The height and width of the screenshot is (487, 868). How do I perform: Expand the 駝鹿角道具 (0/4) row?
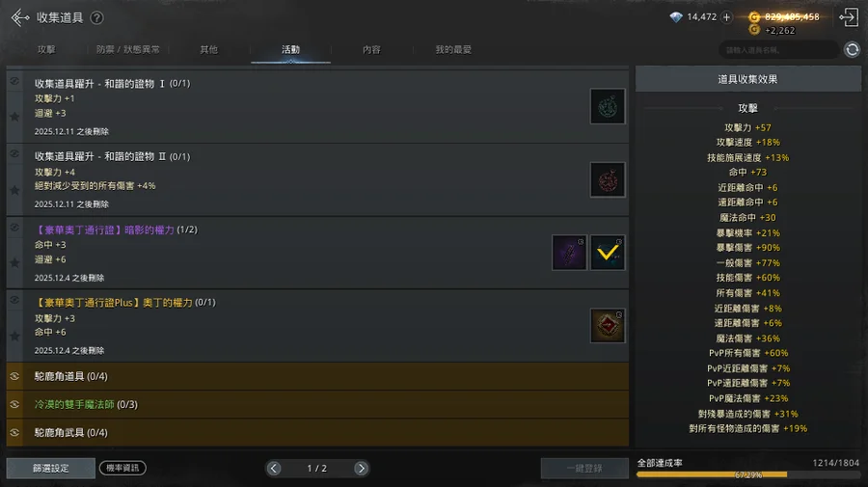317,376
